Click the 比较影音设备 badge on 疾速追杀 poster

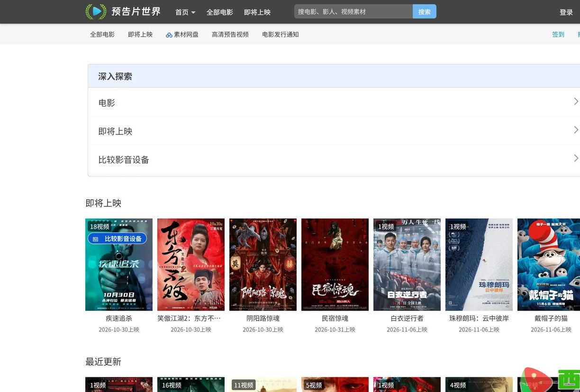(117, 239)
